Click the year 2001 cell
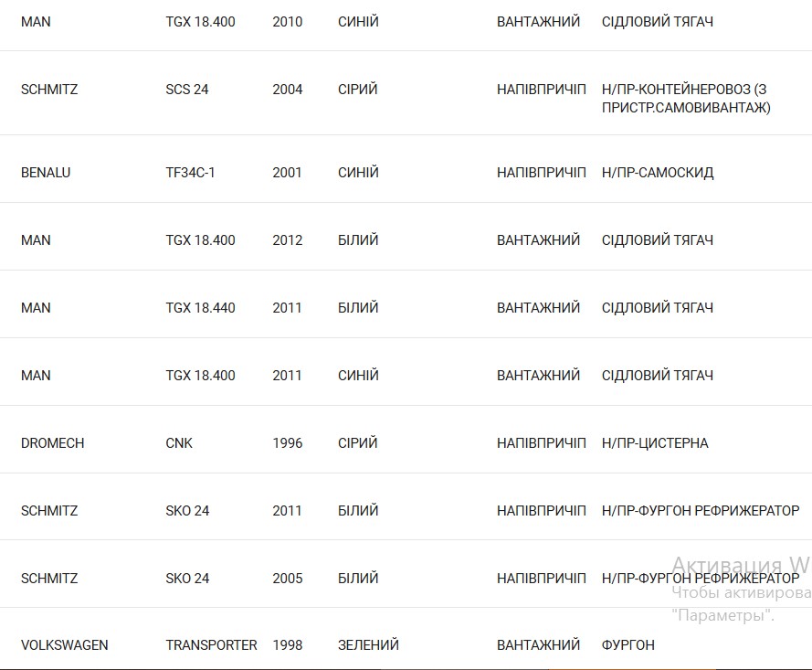The width and height of the screenshot is (812, 670). point(287,173)
